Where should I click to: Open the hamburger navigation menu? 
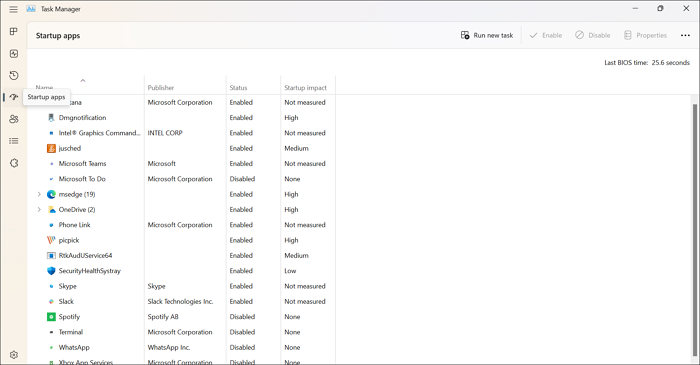coord(13,9)
